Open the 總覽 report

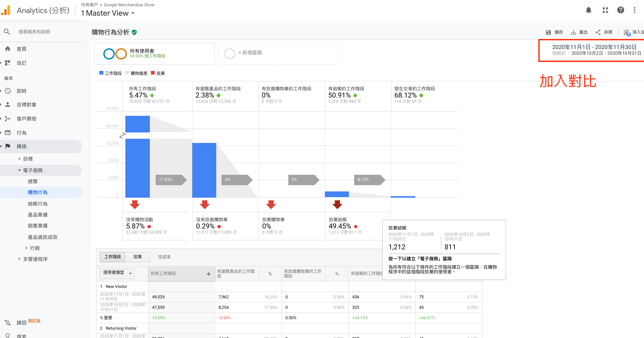pyautogui.click(x=33, y=181)
